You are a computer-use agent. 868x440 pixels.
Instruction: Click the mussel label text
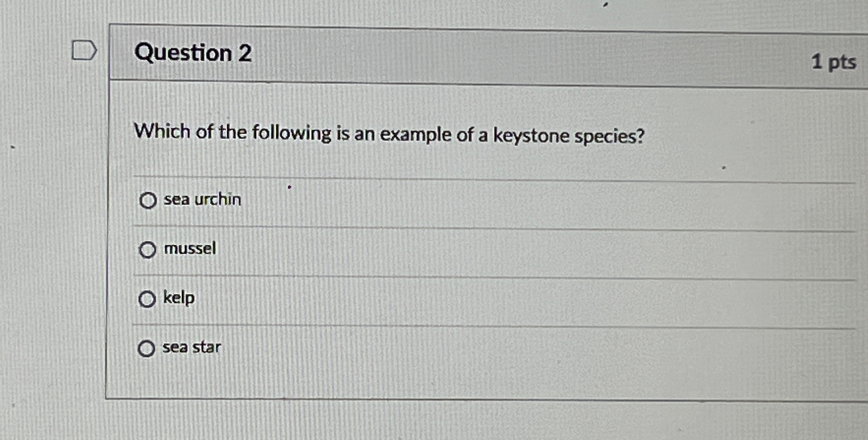190,249
